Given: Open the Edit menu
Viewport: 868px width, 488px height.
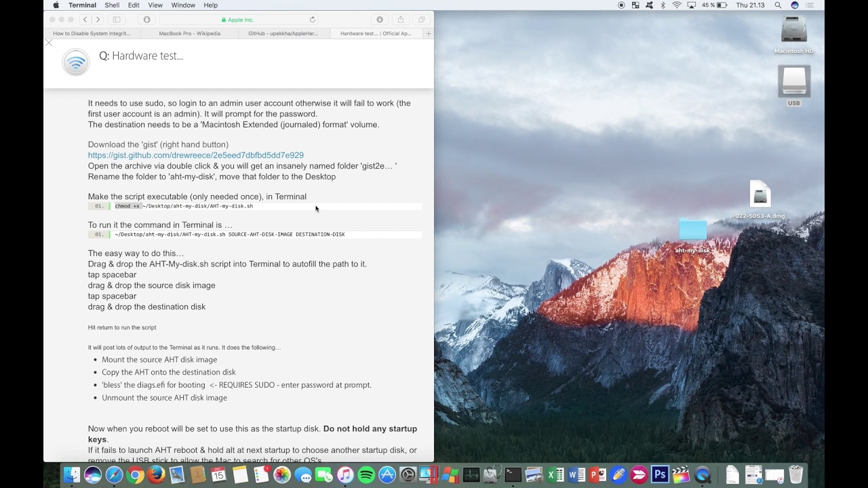Looking at the screenshot, I should tap(134, 5).
